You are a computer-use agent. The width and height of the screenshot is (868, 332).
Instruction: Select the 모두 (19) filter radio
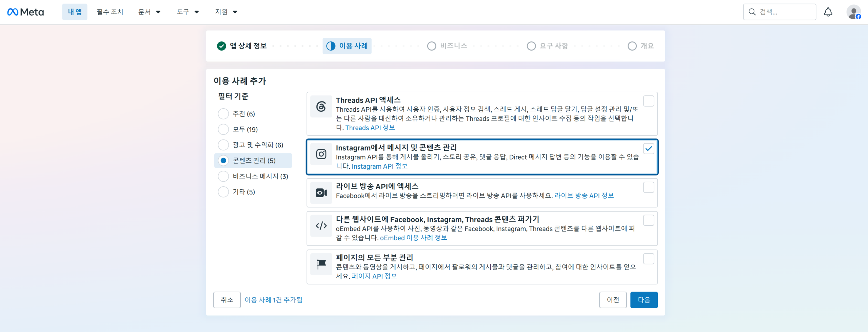point(223,129)
